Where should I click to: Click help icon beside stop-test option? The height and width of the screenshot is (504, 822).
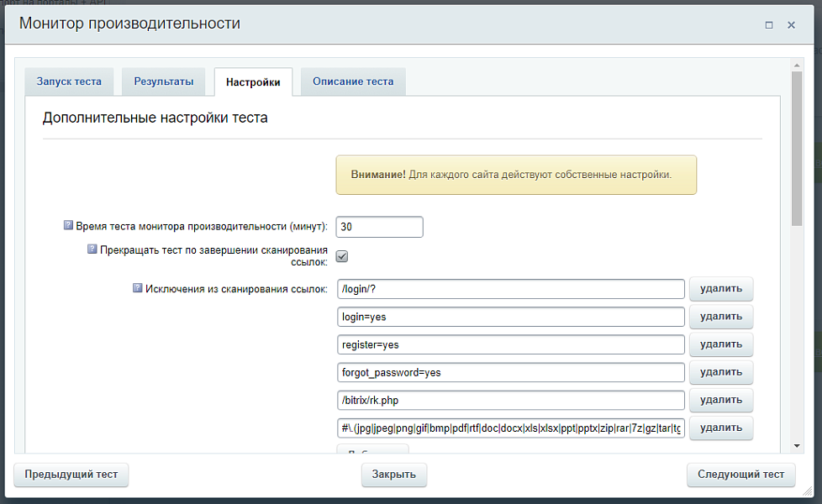(92, 249)
